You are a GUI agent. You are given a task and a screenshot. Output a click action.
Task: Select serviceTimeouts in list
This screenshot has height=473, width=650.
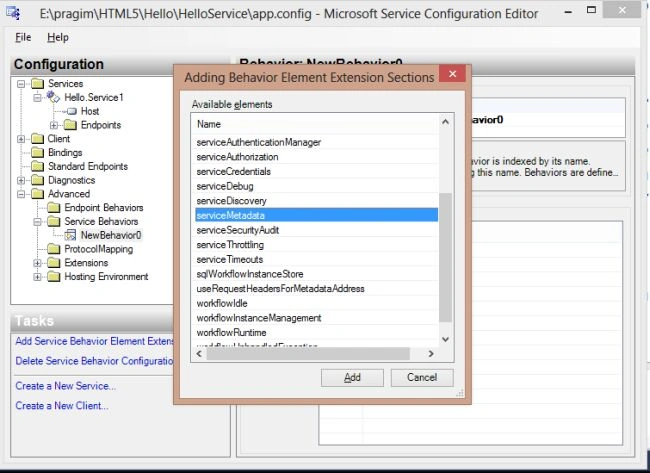pyautogui.click(x=317, y=260)
